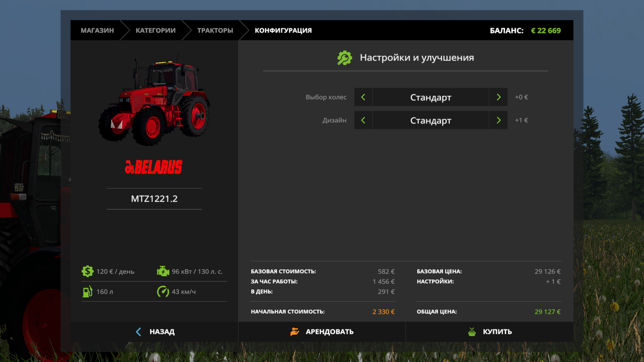Click the engine power icon
This screenshot has width=644, height=362.
[163, 271]
